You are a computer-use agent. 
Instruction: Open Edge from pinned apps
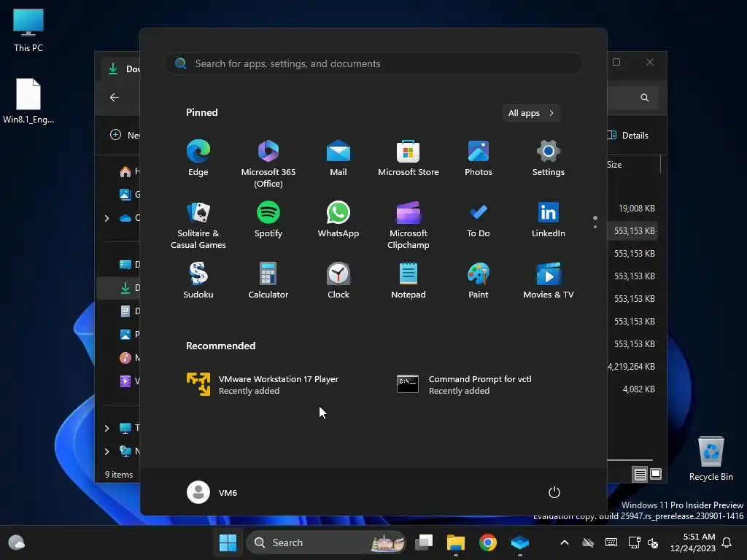coord(198,158)
